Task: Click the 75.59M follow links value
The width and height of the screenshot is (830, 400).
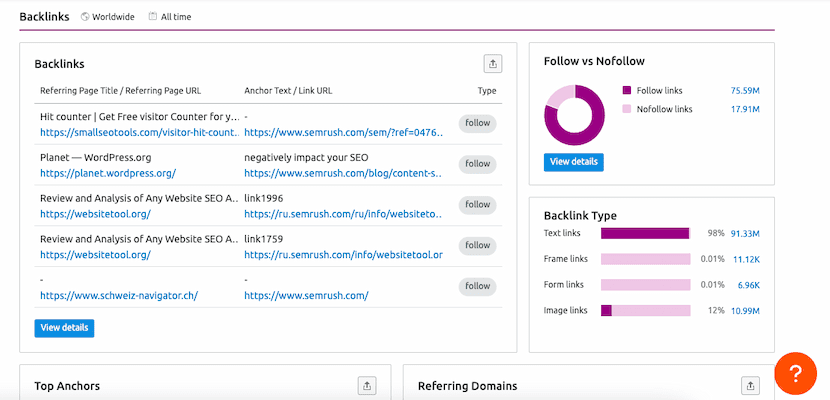Action: click(745, 90)
